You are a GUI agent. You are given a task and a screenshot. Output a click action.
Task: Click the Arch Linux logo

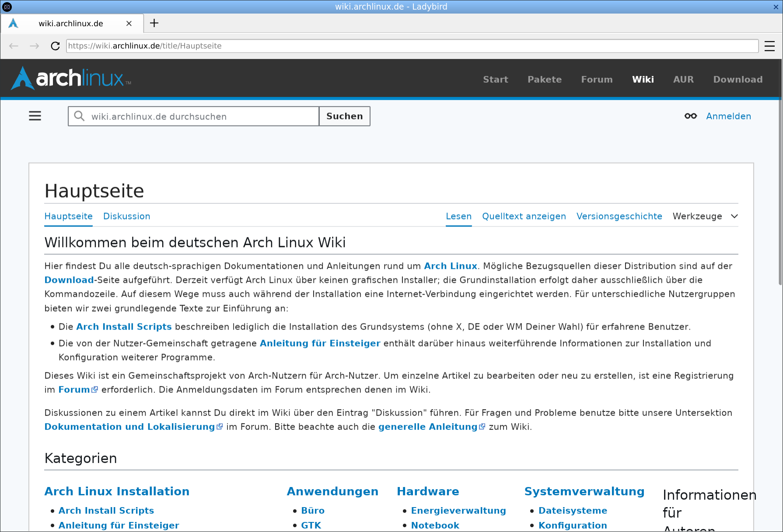(x=71, y=79)
